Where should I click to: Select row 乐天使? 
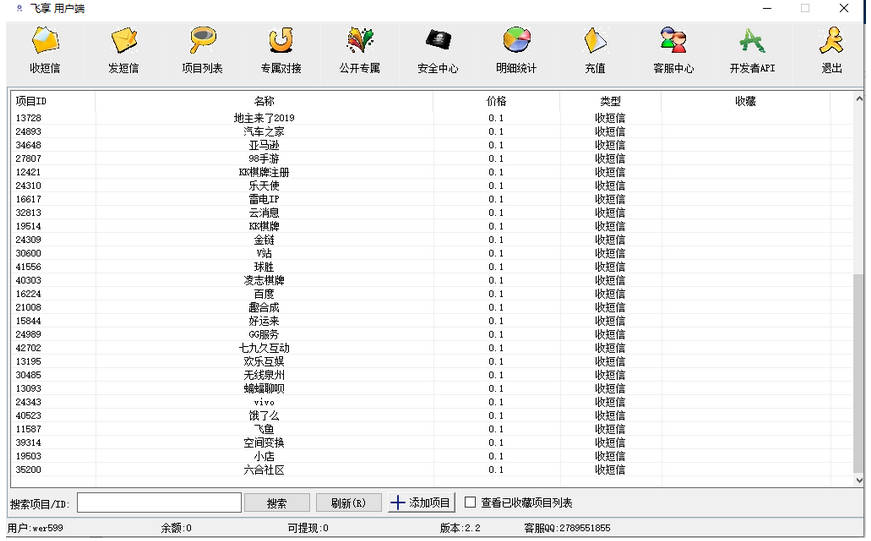point(432,186)
